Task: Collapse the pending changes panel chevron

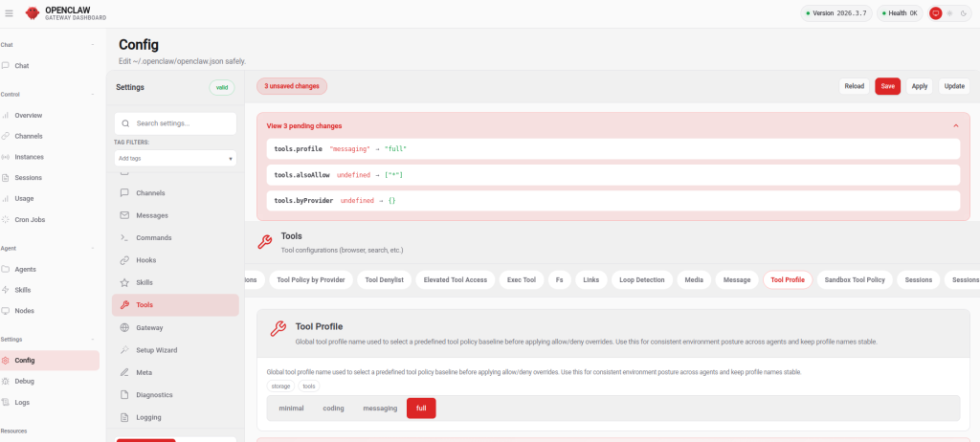Action: coord(956,125)
